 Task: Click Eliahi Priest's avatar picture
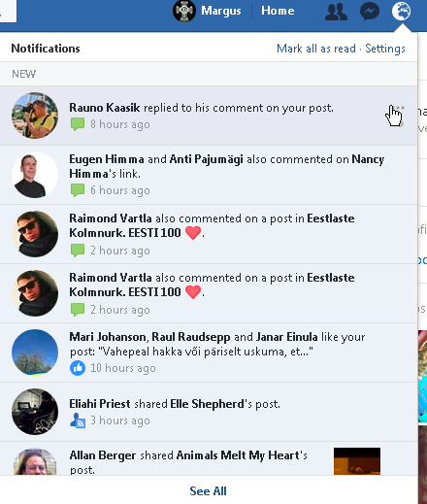pos(35,412)
